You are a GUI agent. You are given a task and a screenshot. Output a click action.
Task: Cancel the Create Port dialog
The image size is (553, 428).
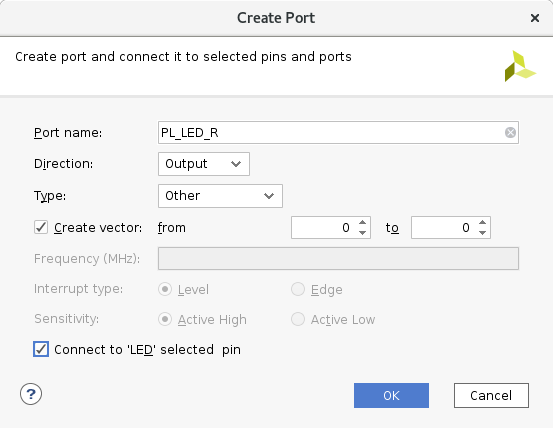click(x=491, y=396)
